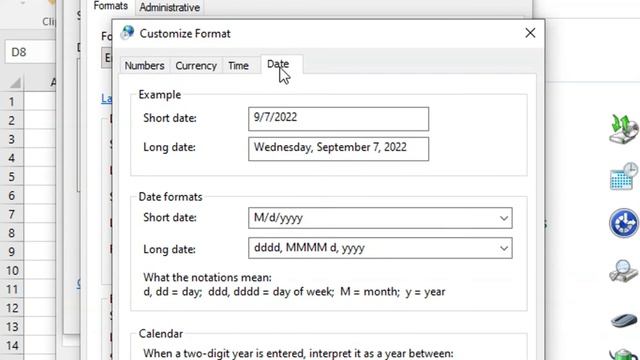Image resolution: width=640 pixels, height=360 pixels.
Task: Select Excel row 6 header
Action: coord(12,195)
